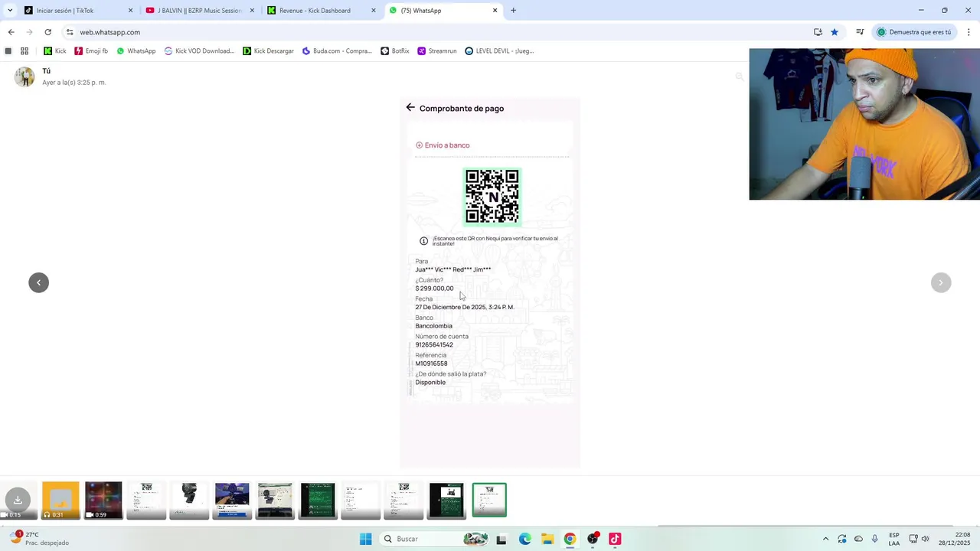Launch Microsoft Edge from the taskbar
The image size is (980, 551).
(524, 539)
